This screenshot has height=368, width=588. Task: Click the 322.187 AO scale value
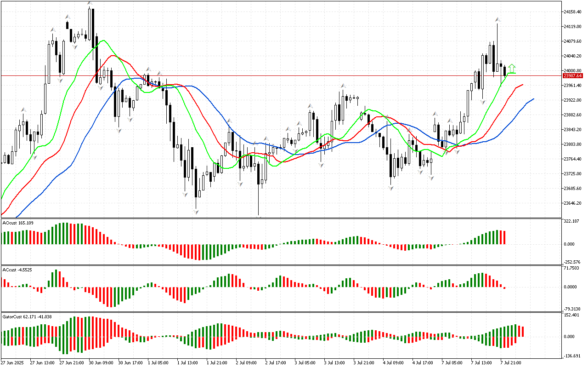pos(572,221)
